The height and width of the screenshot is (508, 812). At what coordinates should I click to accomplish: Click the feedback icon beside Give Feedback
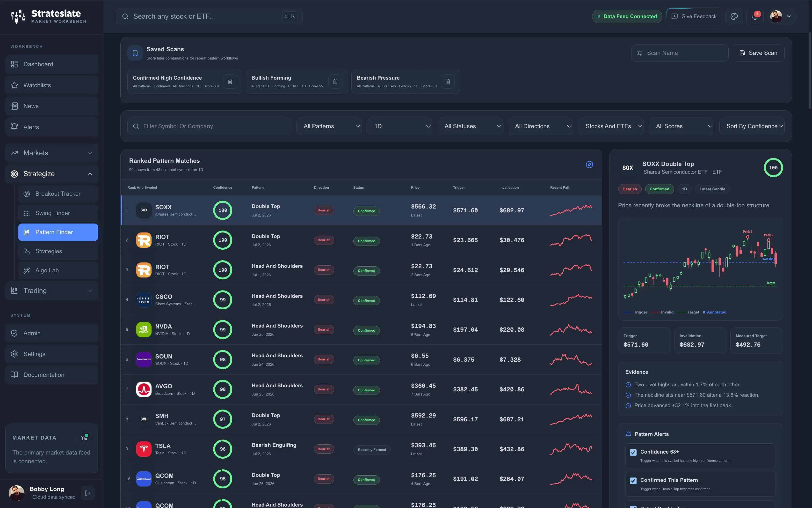pos(674,16)
